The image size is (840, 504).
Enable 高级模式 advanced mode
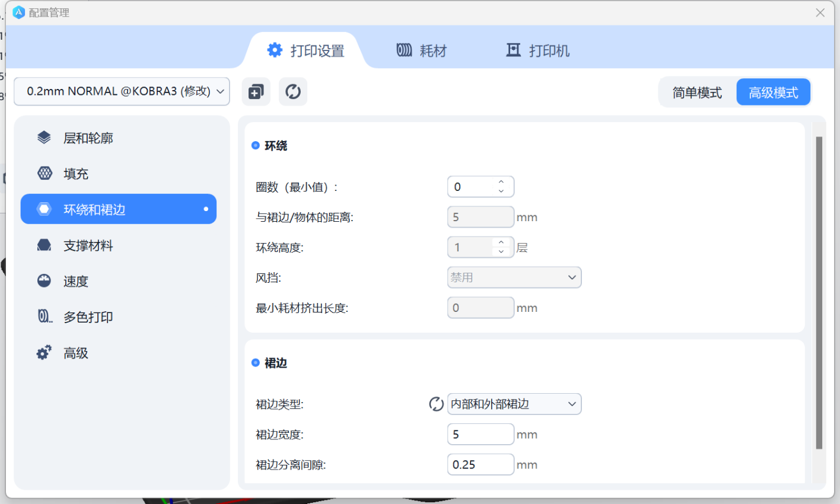tap(773, 92)
